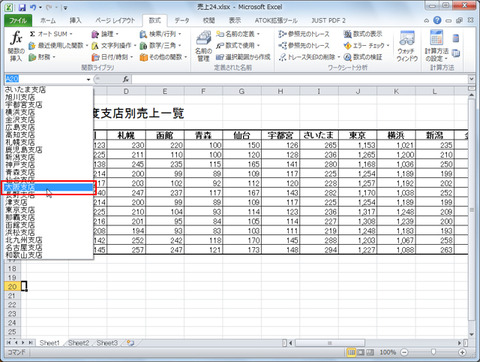The height and width of the screenshot is (362, 480).
Task: Click the horizontal scrollbar thumb
Action: point(330,343)
